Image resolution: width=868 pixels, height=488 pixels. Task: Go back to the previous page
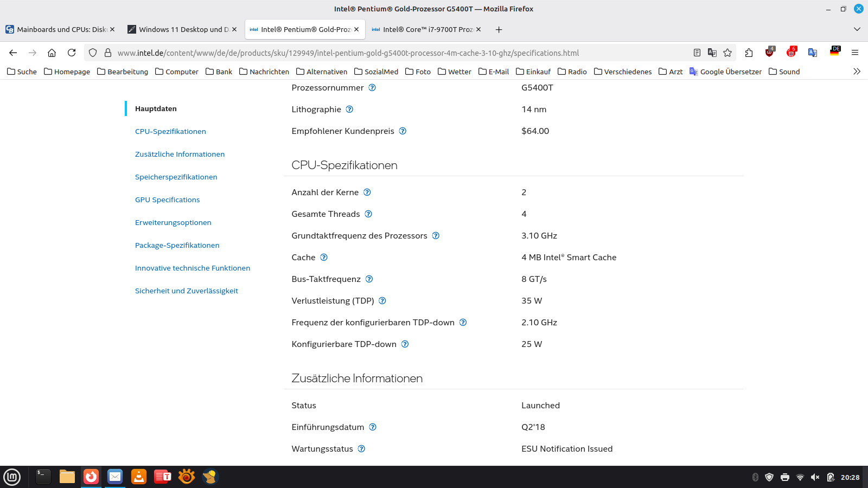point(13,53)
